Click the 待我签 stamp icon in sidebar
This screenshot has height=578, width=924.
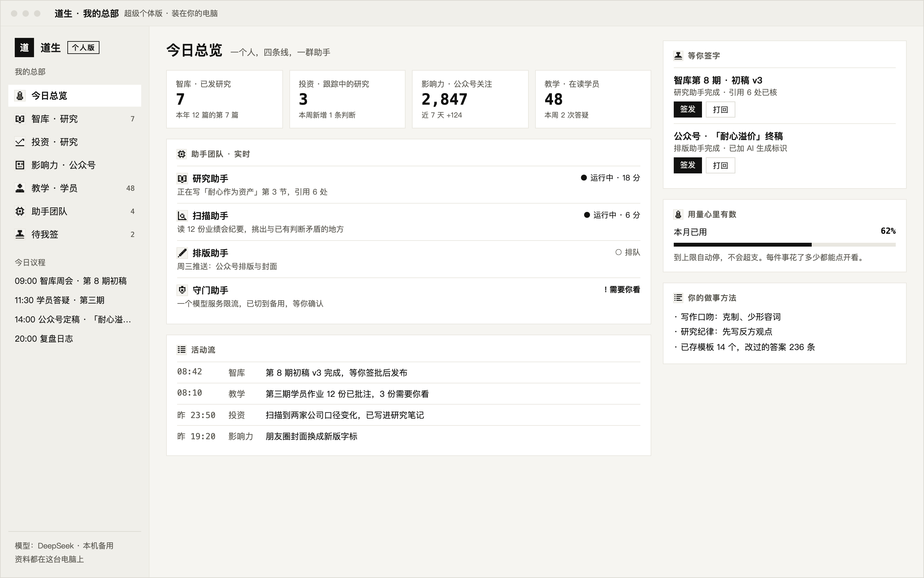20,234
